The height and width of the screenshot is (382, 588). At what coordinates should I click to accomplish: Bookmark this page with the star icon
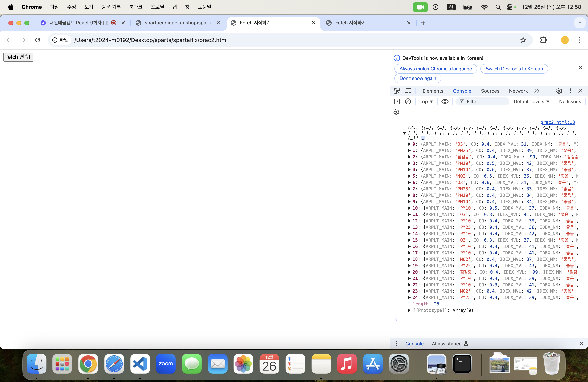click(523, 40)
